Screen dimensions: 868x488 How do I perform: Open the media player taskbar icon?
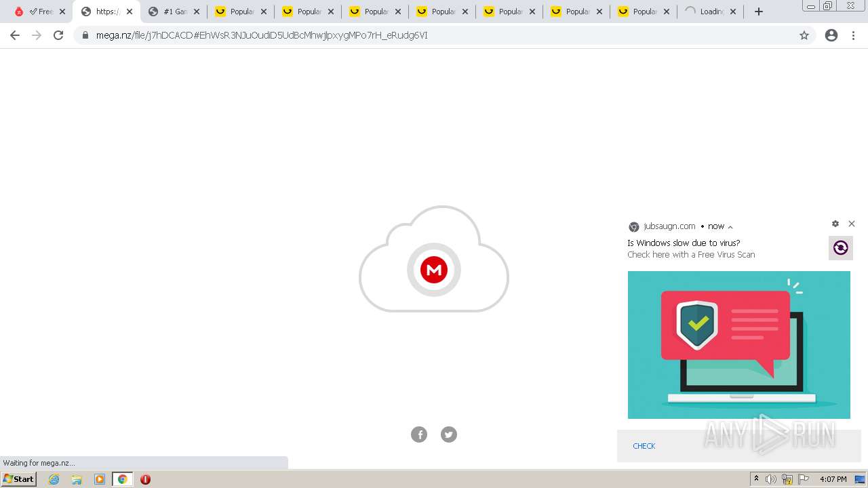pos(100,479)
